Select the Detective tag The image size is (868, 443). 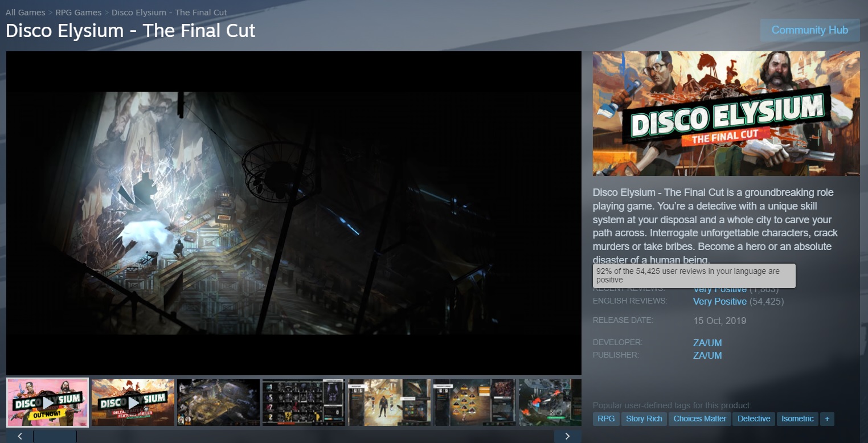(754, 419)
